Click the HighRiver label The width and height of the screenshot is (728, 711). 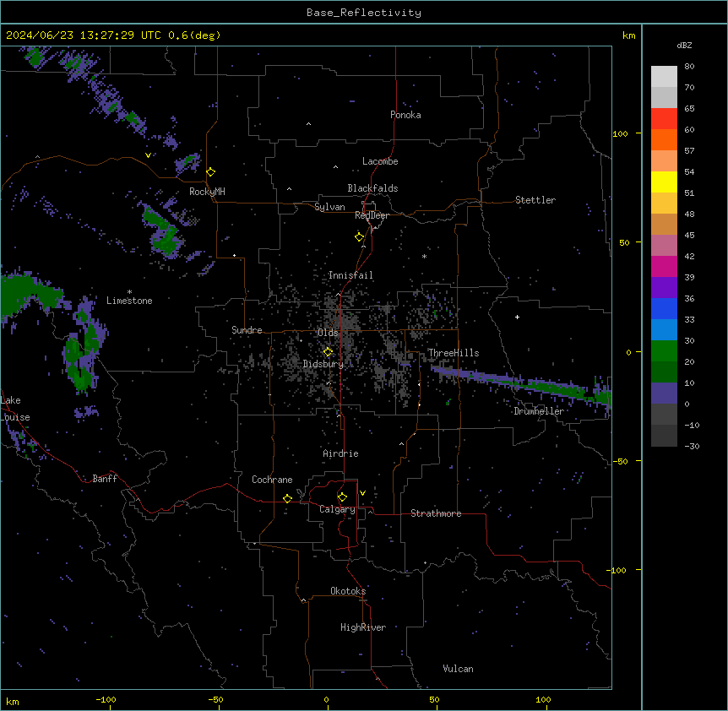pyautogui.click(x=363, y=627)
